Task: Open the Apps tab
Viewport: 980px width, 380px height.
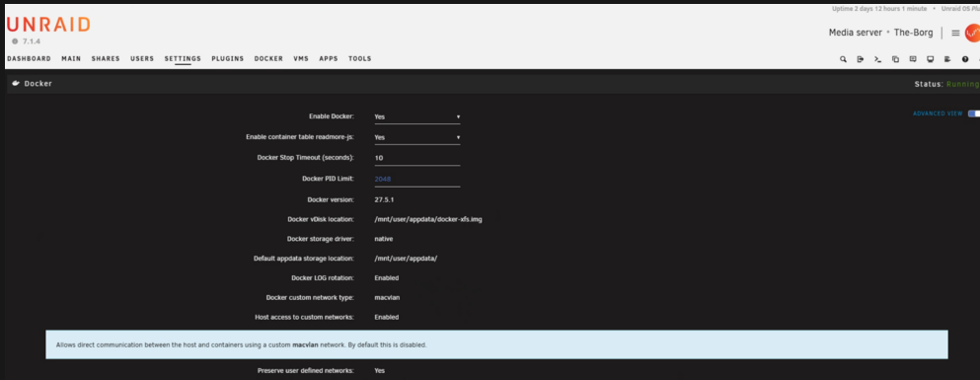Action: (328, 59)
